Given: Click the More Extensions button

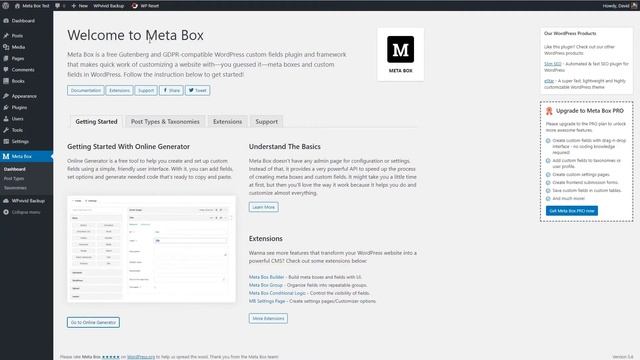Looking at the screenshot, I should point(268,318).
